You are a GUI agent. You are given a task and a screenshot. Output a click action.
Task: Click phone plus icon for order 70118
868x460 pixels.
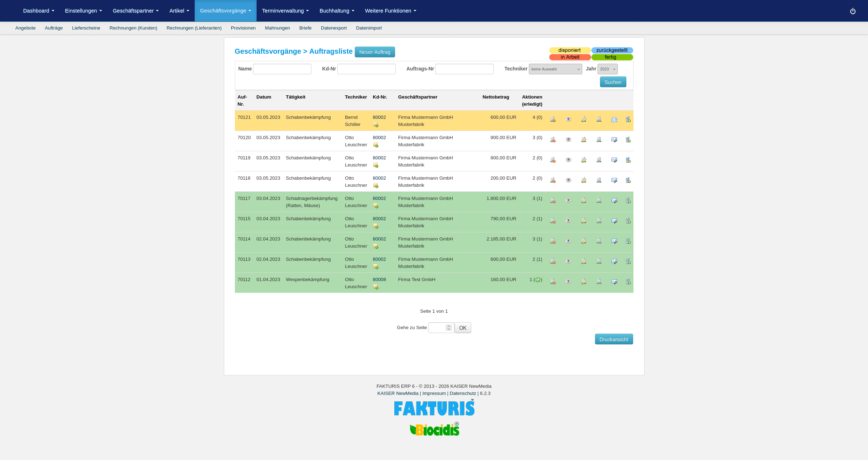coord(628,180)
